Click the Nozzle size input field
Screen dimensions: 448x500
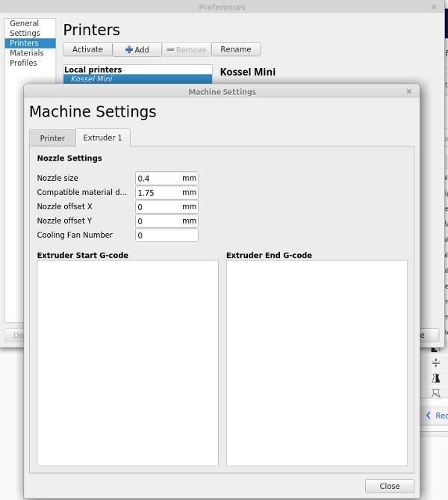(167, 179)
